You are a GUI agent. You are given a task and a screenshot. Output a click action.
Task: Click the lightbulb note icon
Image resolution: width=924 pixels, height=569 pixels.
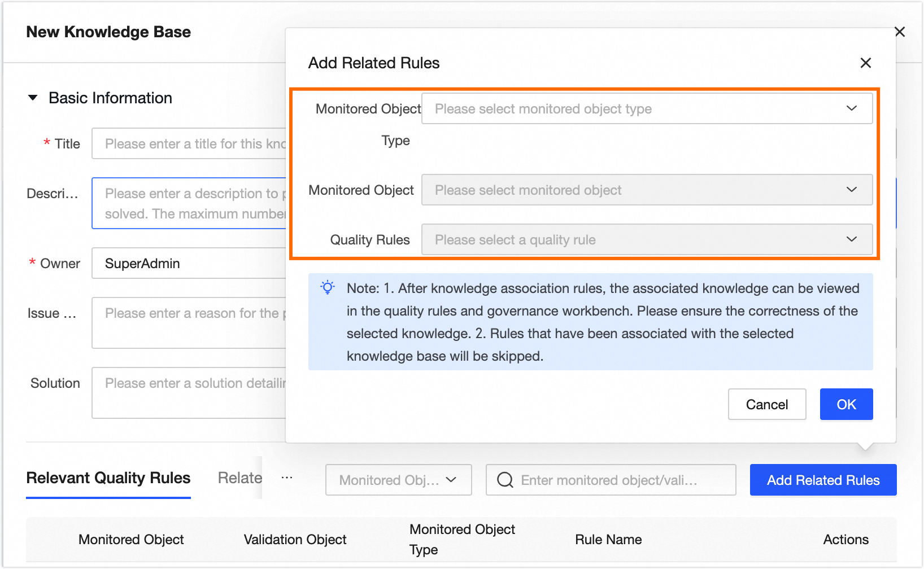point(328,287)
